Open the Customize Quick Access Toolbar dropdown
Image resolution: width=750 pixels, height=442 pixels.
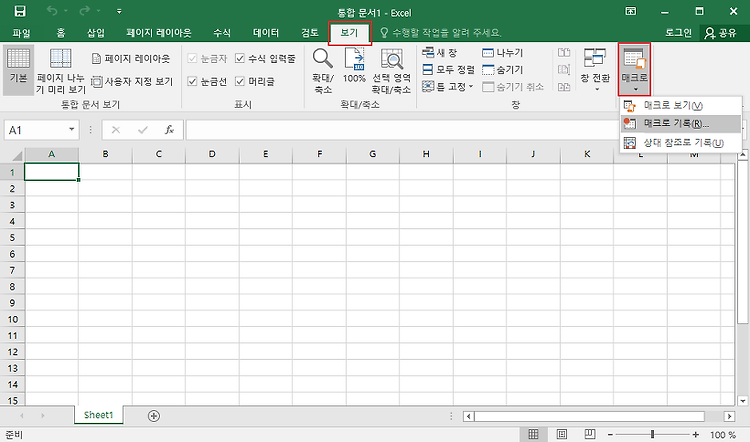[x=119, y=11]
